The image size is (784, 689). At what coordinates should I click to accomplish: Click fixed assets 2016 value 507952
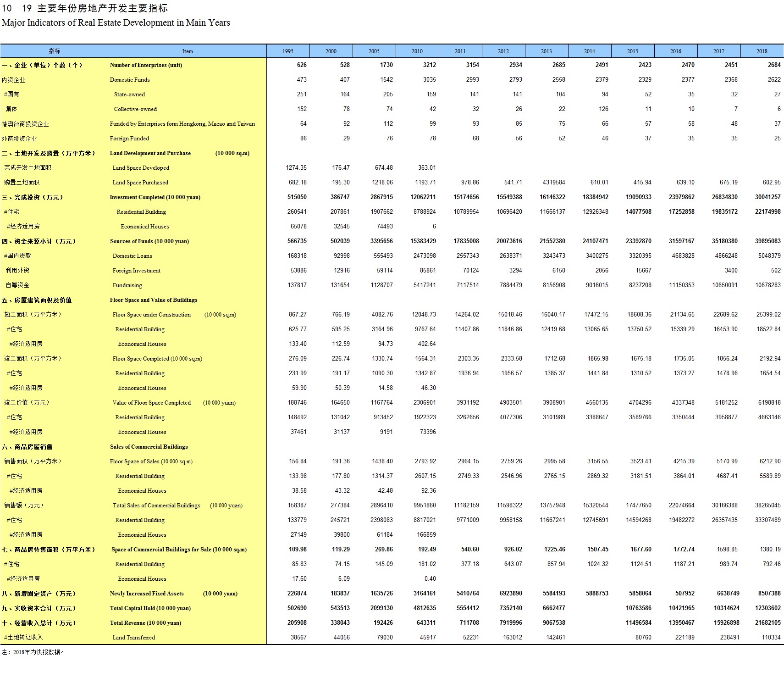(x=685, y=594)
